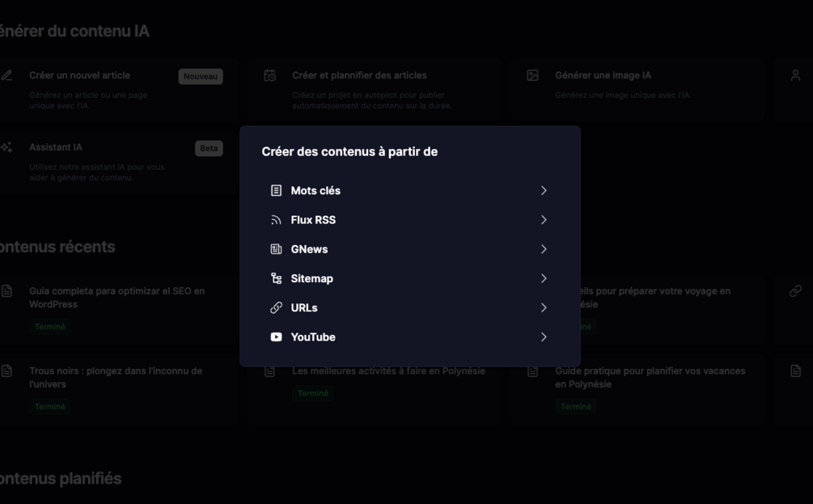
Task: Expand the Mots clés chevron arrow
Action: coord(544,190)
